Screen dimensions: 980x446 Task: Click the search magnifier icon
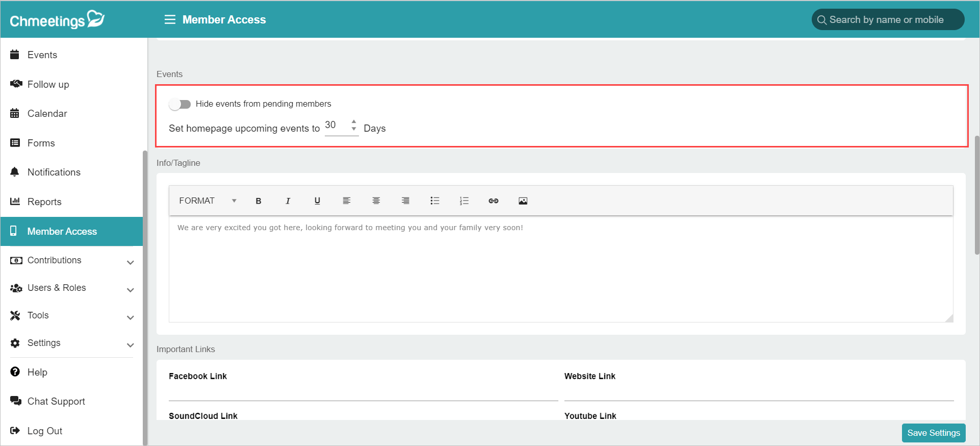(821, 20)
